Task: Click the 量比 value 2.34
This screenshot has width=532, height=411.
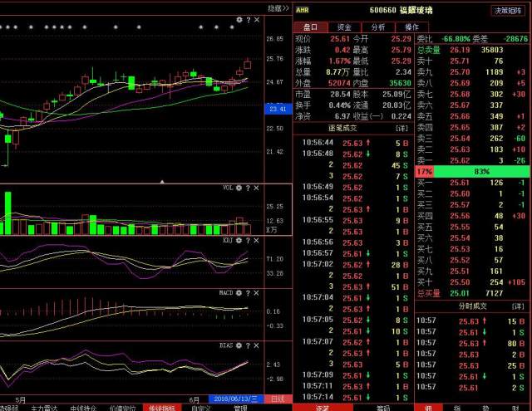Action: (x=403, y=72)
